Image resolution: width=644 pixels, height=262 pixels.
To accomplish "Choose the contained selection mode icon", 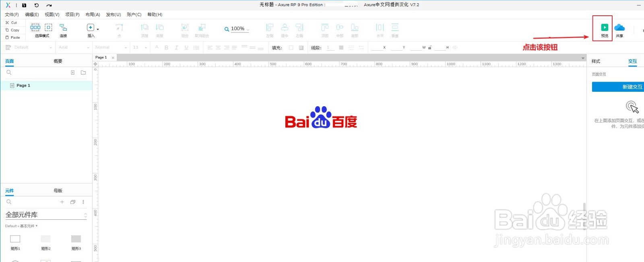I will [x=48, y=27].
